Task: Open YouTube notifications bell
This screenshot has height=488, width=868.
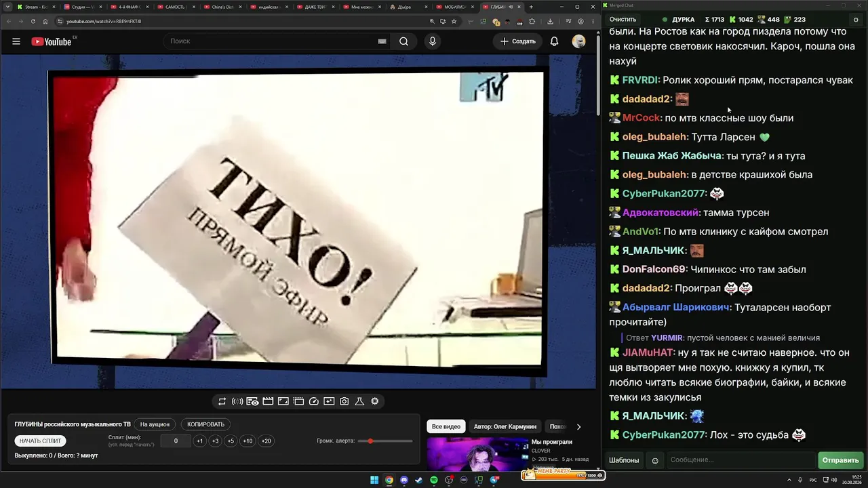Action: tap(554, 41)
